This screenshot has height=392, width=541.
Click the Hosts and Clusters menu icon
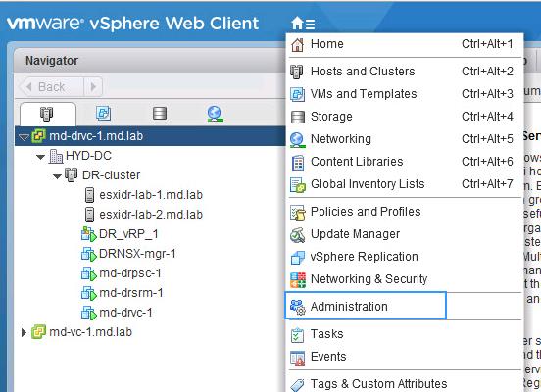tap(297, 72)
